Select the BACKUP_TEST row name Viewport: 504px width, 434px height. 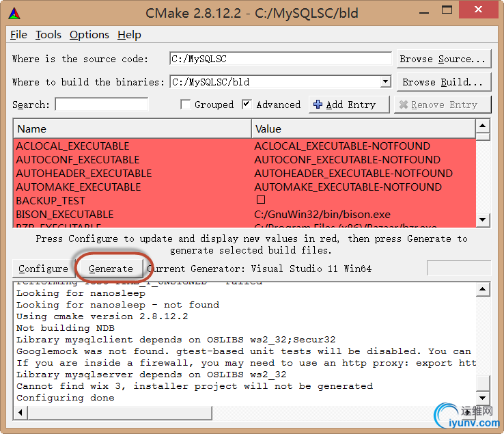tap(51, 201)
